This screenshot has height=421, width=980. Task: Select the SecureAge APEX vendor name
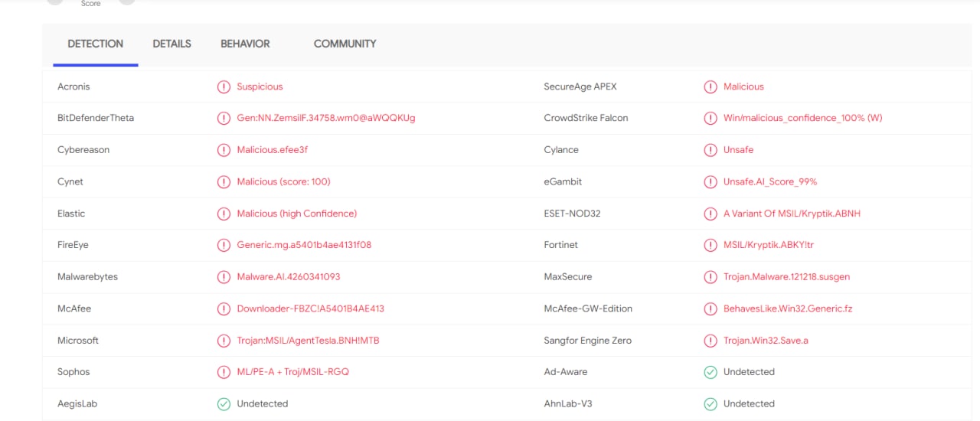[580, 86]
